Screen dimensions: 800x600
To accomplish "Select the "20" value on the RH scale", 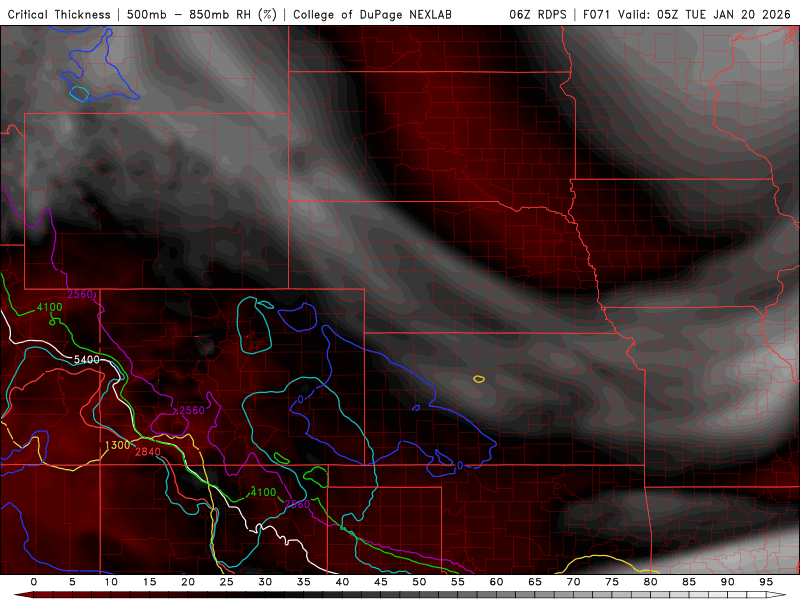I will [x=188, y=582].
